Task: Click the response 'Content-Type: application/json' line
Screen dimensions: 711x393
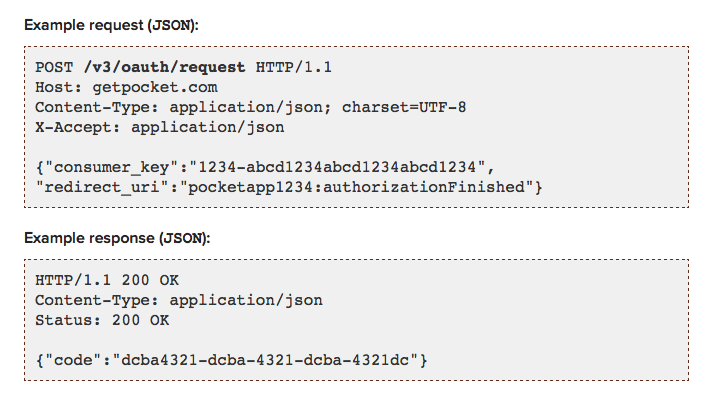Action: 179,301
